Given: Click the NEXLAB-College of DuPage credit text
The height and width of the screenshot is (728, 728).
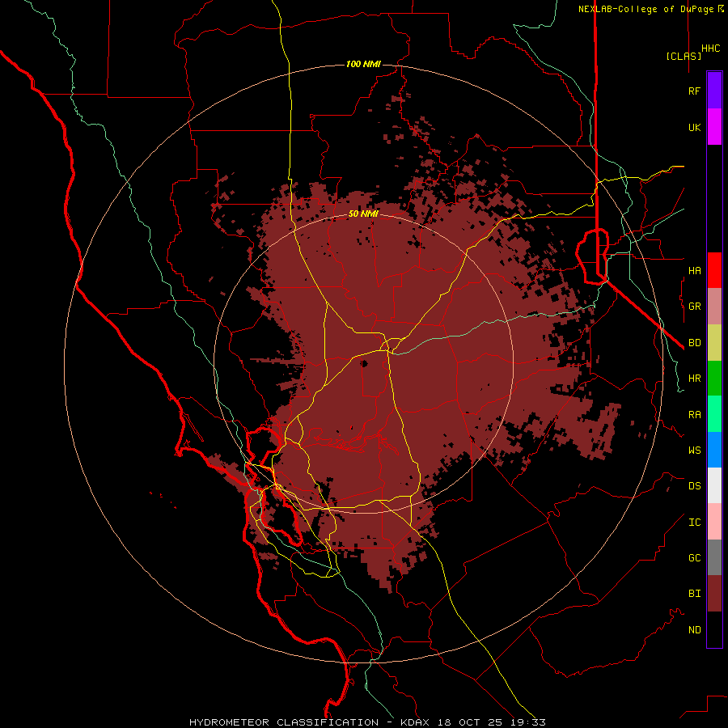Looking at the screenshot, I should [645, 9].
